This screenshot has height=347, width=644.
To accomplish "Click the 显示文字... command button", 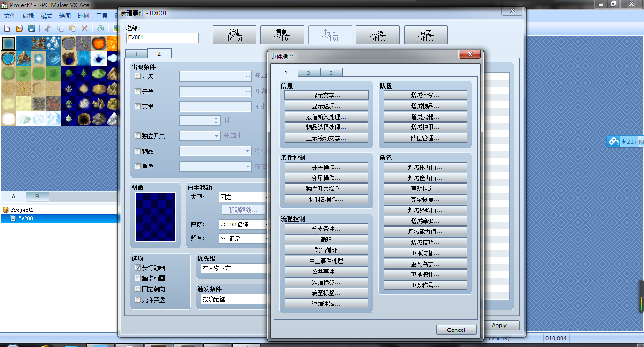I will [326, 95].
